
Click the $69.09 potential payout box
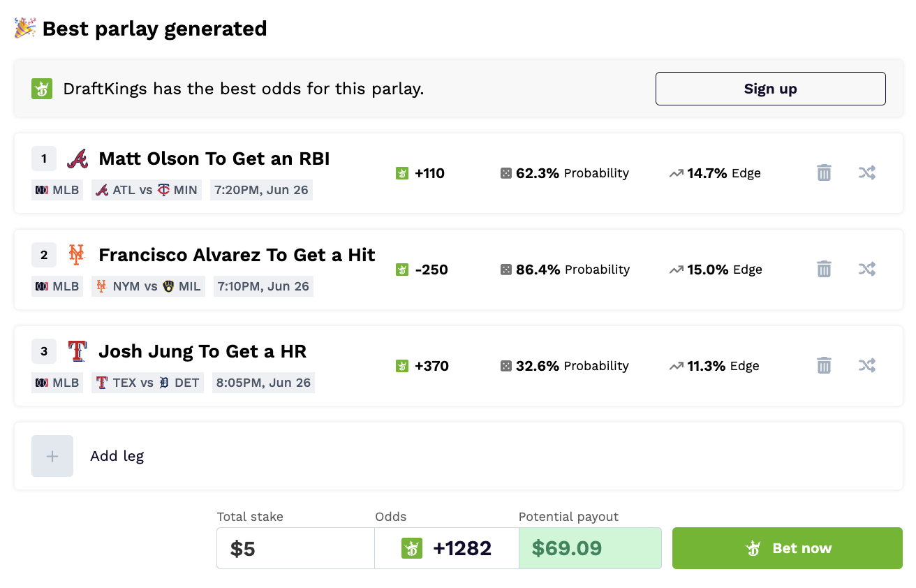click(x=590, y=548)
